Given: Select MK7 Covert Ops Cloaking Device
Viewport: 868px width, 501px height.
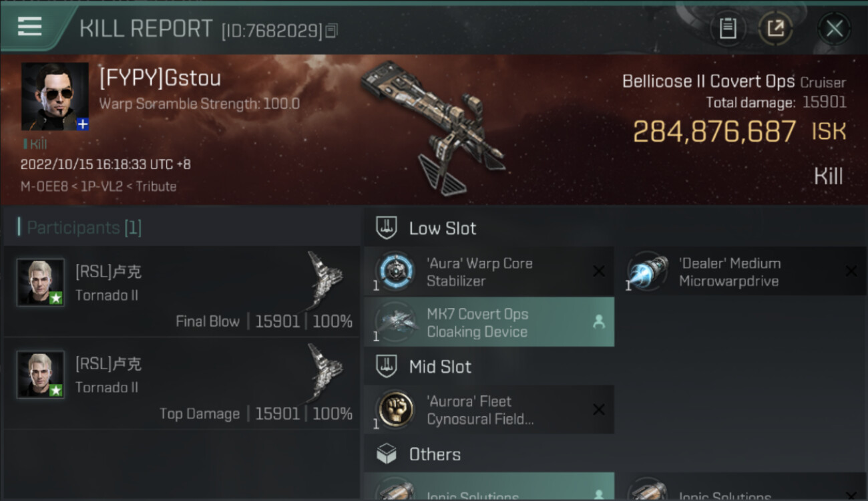Looking at the screenshot, I should [x=489, y=322].
